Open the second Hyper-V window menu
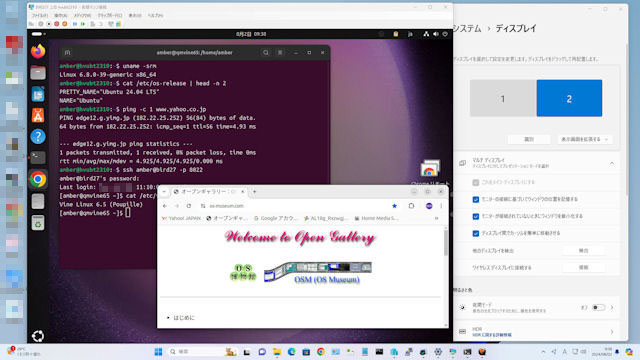 coord(60,16)
